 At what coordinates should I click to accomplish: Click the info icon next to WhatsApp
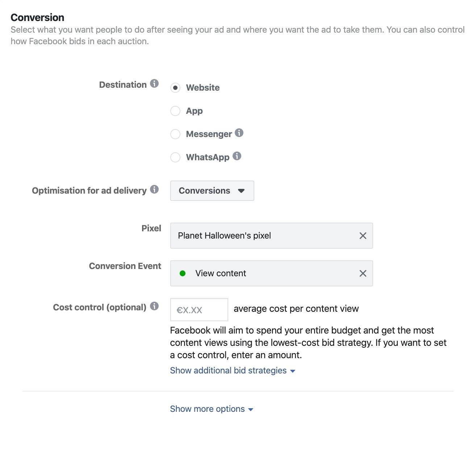[x=237, y=156]
